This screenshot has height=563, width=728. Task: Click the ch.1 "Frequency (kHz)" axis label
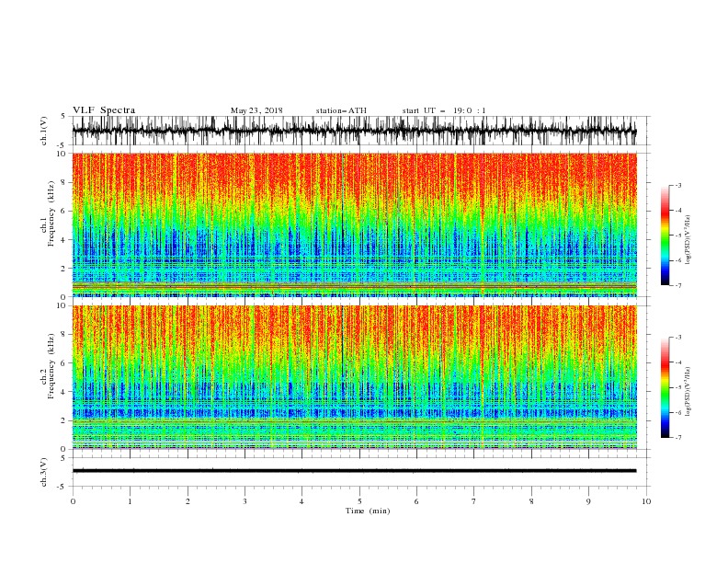pos(51,213)
